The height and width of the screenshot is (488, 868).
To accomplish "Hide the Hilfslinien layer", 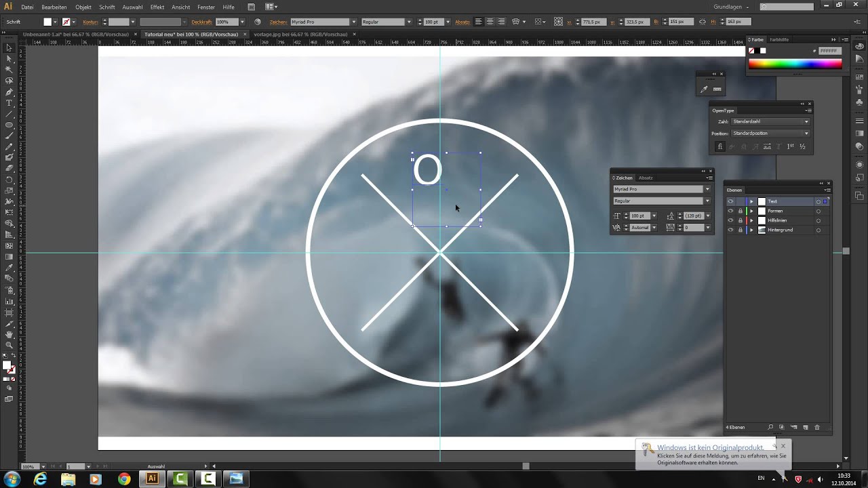I will (x=730, y=220).
